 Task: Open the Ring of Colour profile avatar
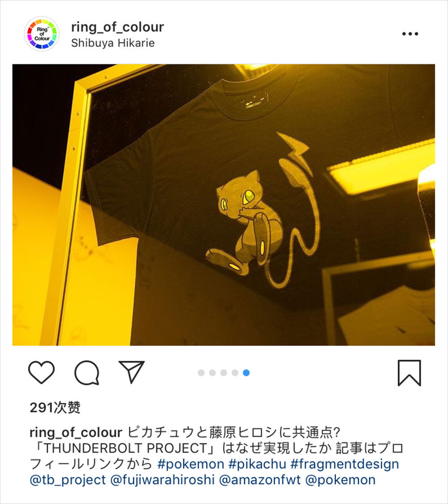(42, 34)
